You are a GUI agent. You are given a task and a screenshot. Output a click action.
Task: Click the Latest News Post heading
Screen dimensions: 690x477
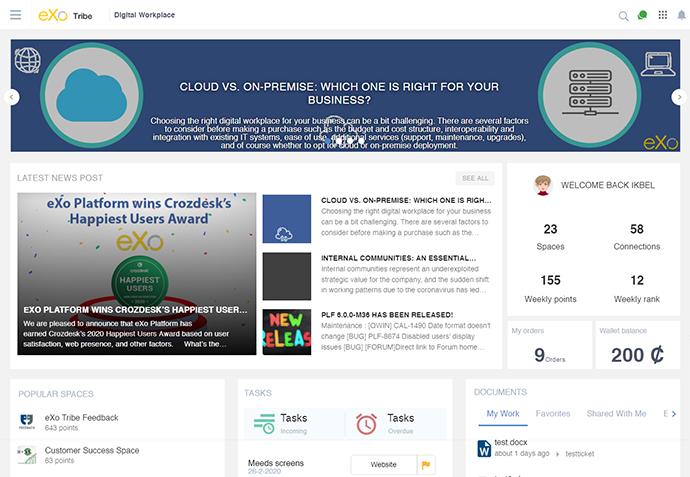click(60, 178)
